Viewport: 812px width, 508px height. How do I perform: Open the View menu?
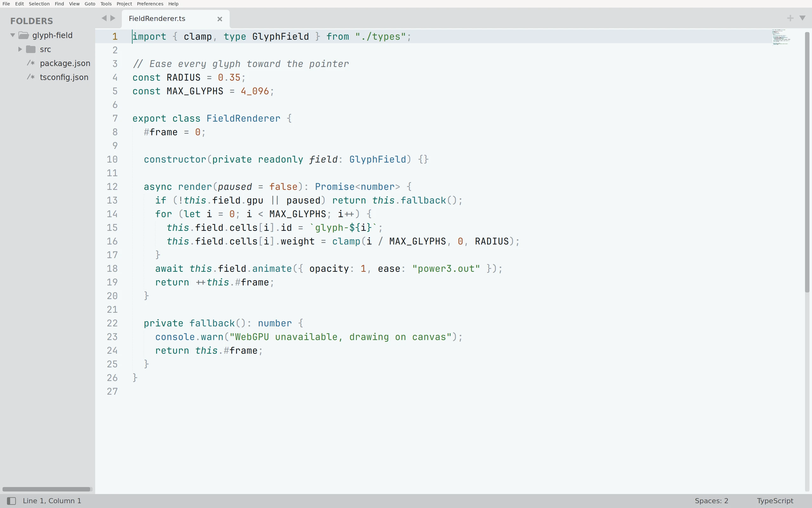click(x=74, y=4)
